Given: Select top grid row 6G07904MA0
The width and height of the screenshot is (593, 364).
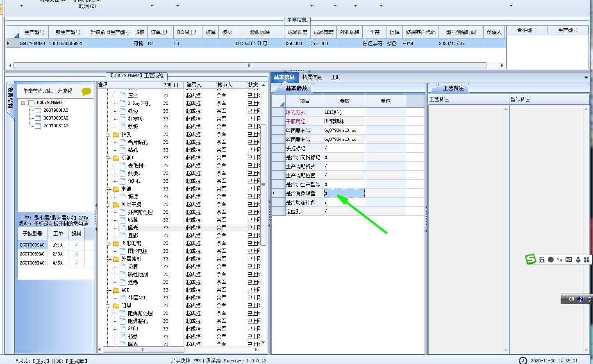Looking at the screenshot, I should [256, 43].
